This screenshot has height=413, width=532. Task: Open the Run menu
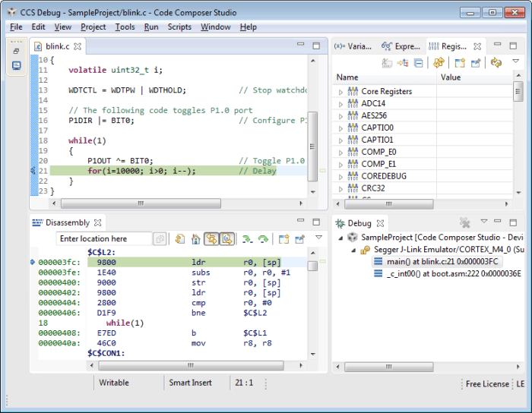151,27
